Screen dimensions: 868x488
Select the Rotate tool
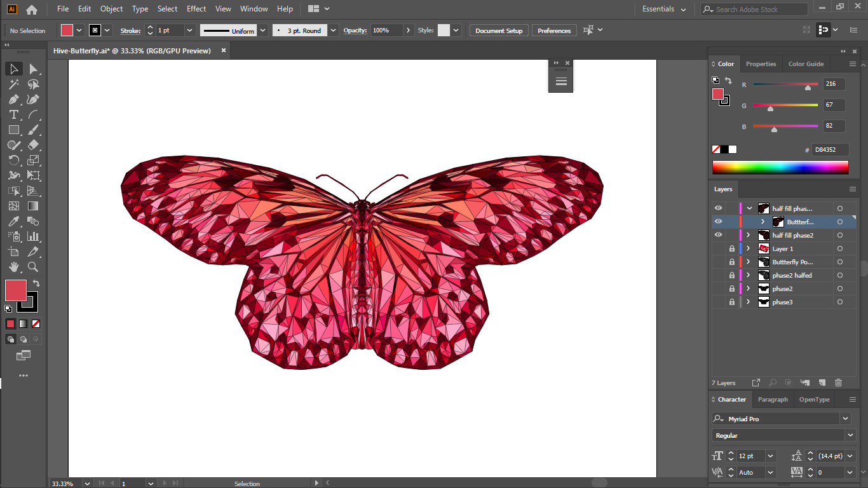pyautogui.click(x=14, y=160)
